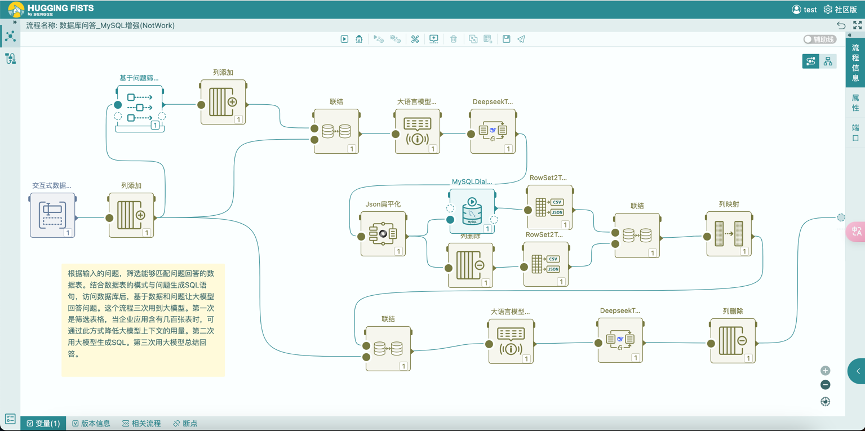The image size is (866, 431).
Task: Select the 列删除 node at bottom right
Action: (732, 340)
